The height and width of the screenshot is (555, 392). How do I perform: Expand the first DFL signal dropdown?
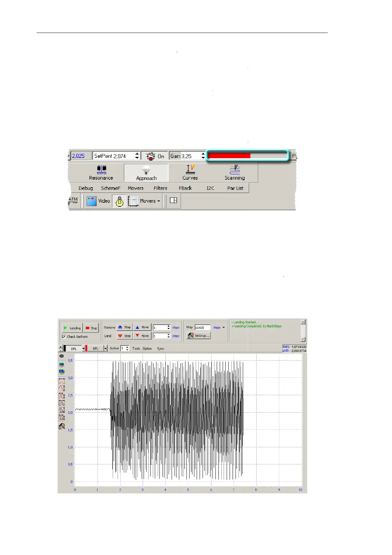click(x=84, y=348)
